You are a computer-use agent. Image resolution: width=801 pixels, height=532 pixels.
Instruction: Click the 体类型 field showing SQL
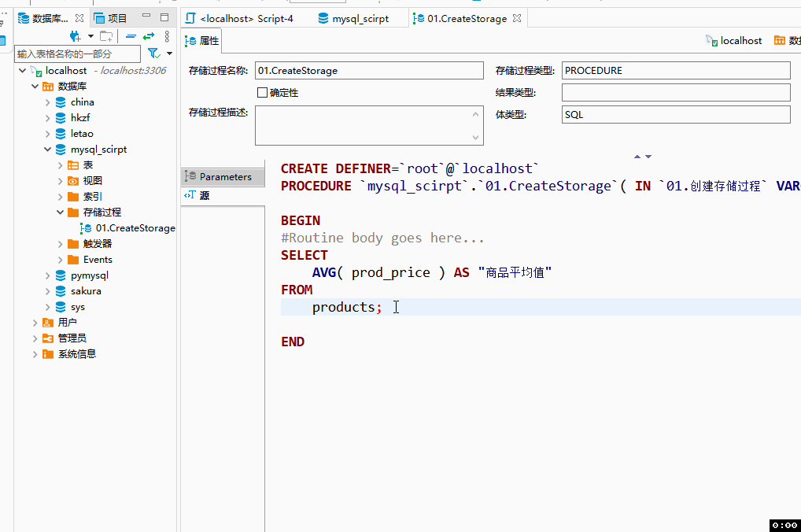[676, 114]
